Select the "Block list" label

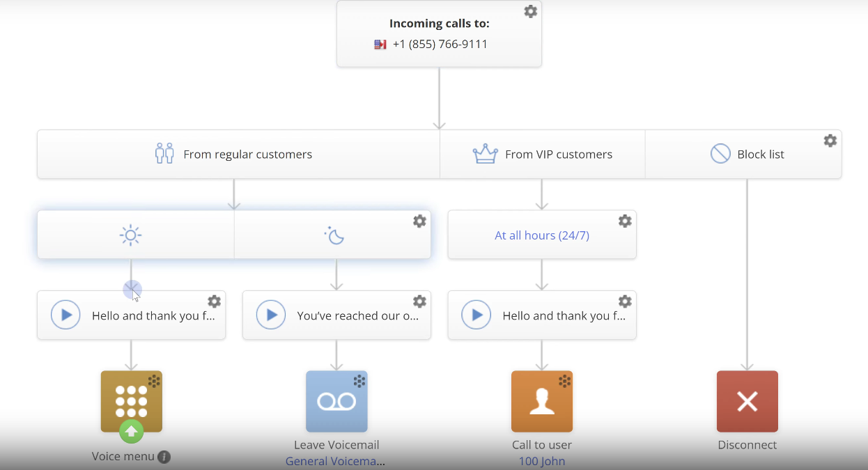761,155
